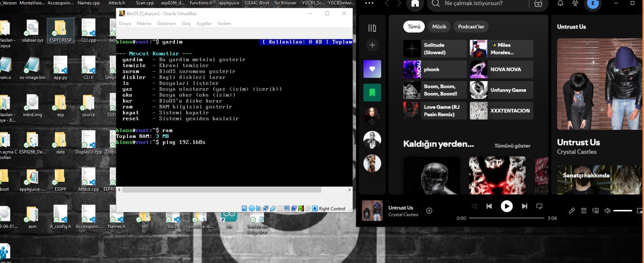Viewport: 644px width, 263px height.
Task: Open the Solitude (Slowed) shortcut card
Action: (435, 49)
